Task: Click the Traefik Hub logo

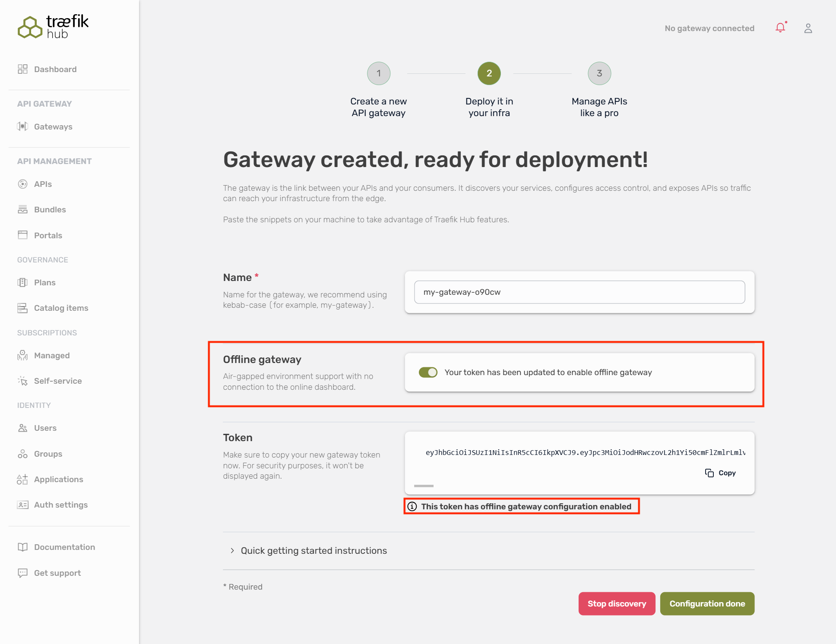Action: pos(53,27)
